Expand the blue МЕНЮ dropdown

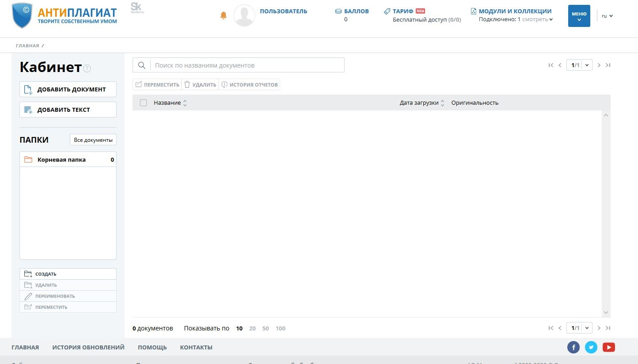pyautogui.click(x=579, y=16)
